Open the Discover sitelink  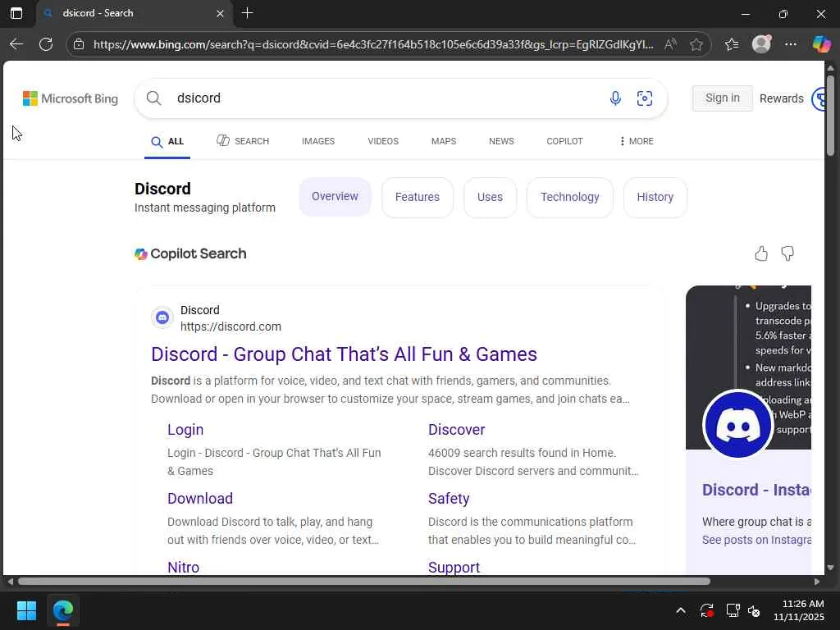456,430
